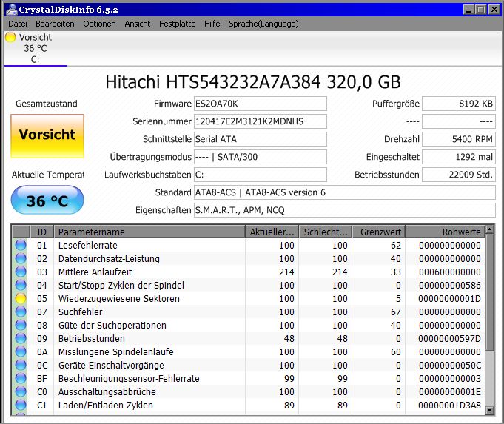Click the blue icon beside Mittlere Anlaufzeit
Screen dimensions: 504x424
[x=21, y=272]
